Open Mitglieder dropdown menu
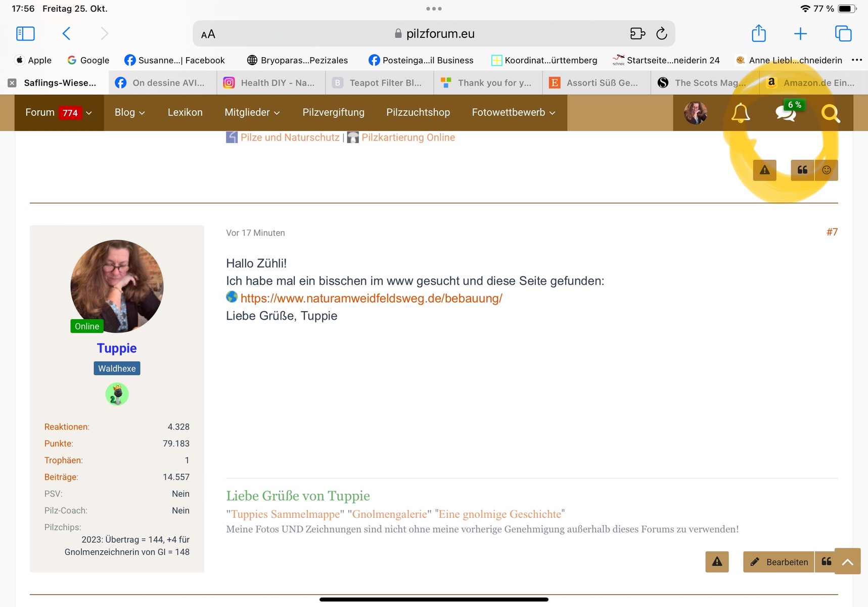This screenshot has height=607, width=868. [252, 112]
